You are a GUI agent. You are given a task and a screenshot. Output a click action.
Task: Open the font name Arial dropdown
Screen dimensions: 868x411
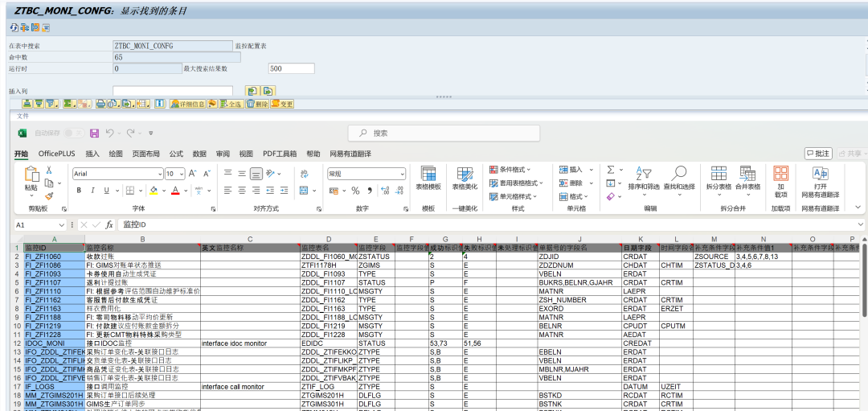(160, 174)
